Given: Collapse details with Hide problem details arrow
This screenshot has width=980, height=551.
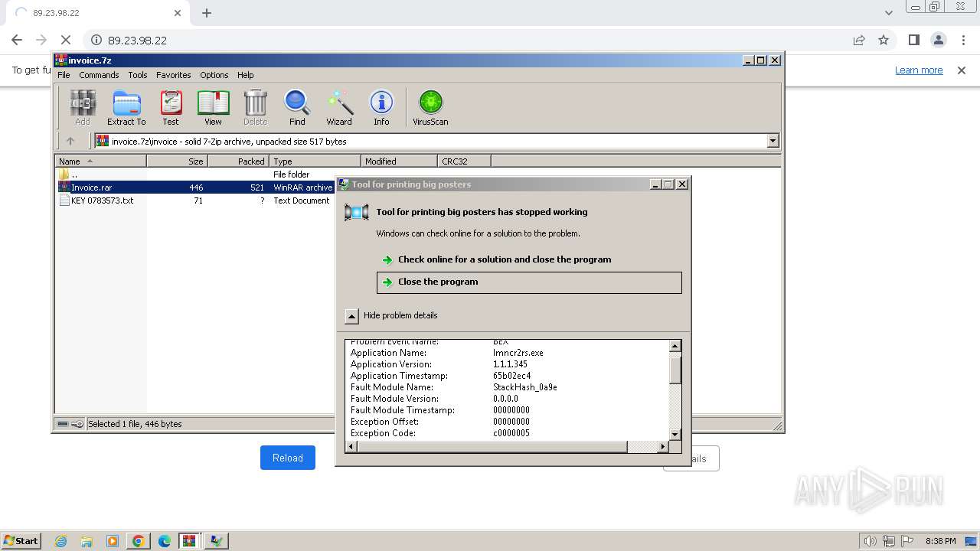Looking at the screenshot, I should (x=351, y=315).
